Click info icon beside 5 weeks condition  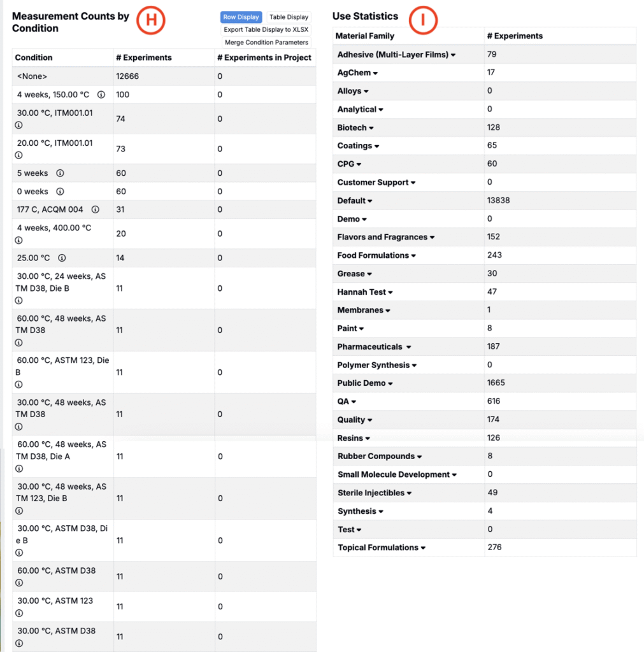(x=60, y=173)
